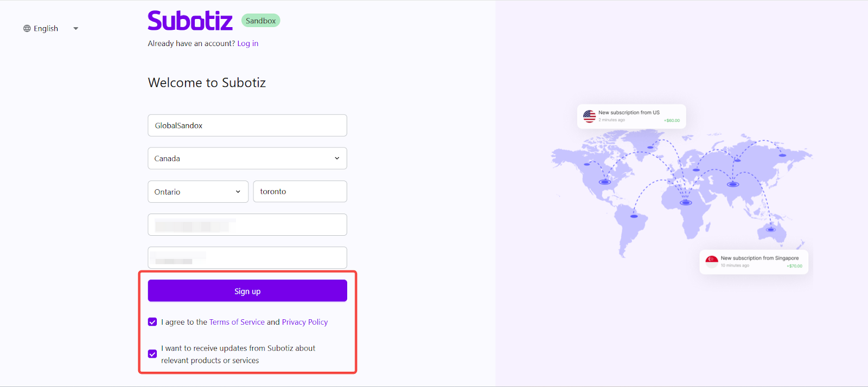
Task: Click the blurred field below Ontario
Action: coord(247,225)
